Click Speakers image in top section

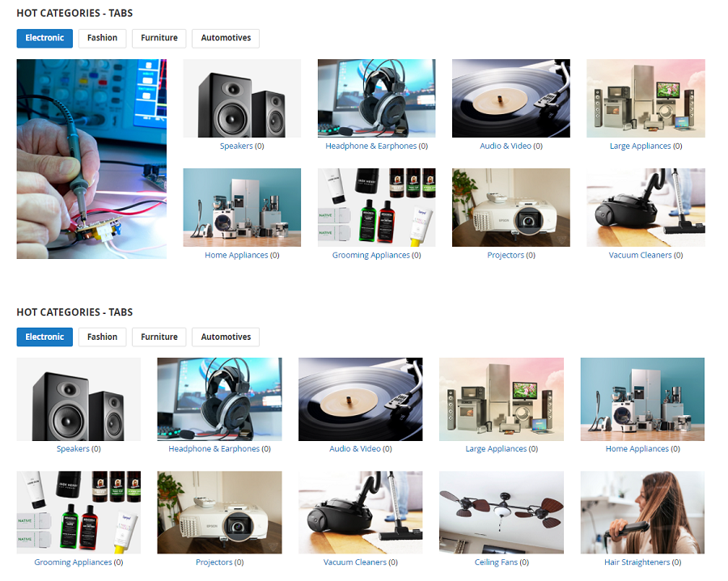[x=242, y=98]
